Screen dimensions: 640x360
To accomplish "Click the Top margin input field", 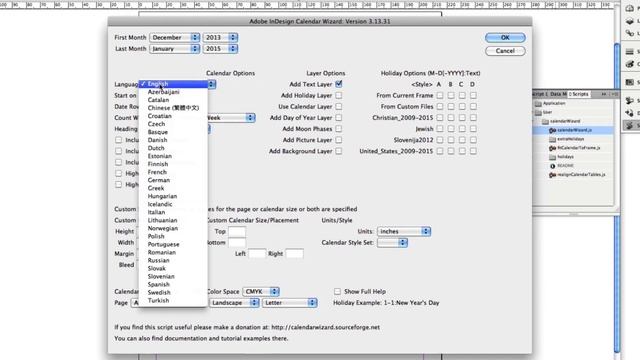I will coord(237,231).
